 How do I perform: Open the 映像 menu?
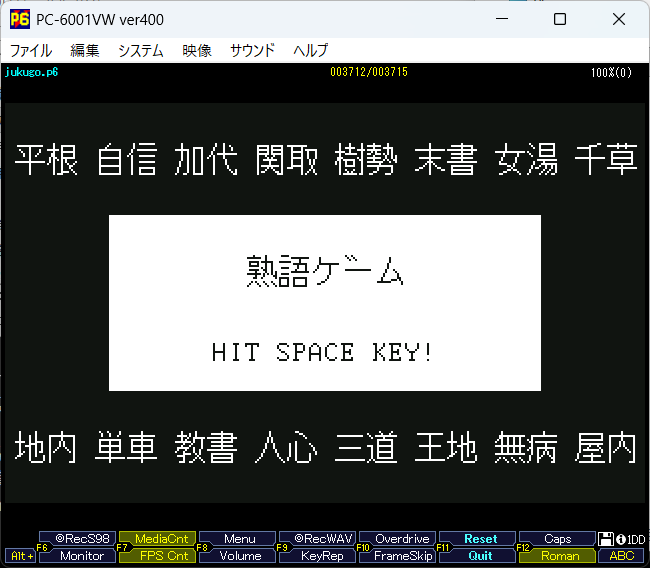click(197, 50)
